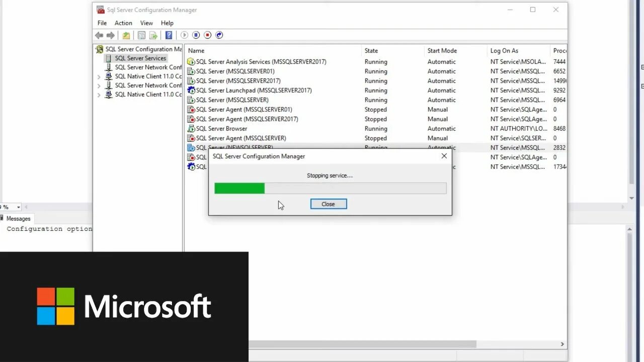Viewport: 644px width, 362px height.
Task: Click the SQL Server Configuration Manager root tree icon
Action: tap(100, 49)
